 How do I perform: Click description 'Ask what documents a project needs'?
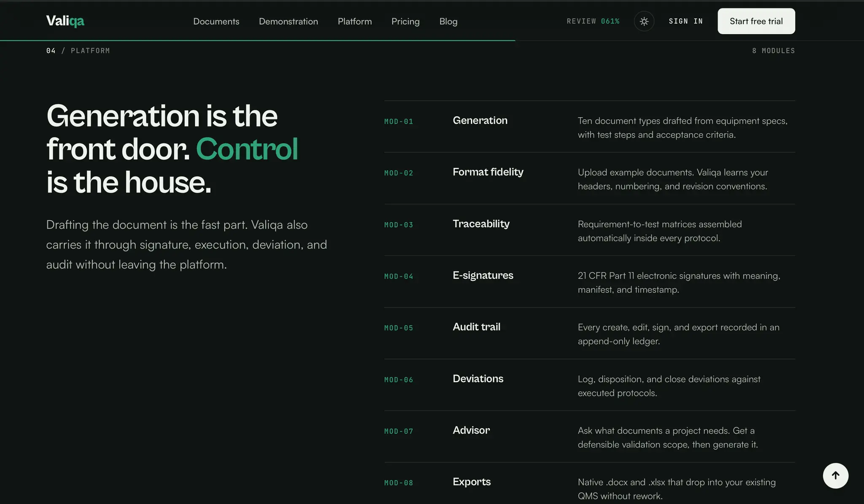(668, 437)
